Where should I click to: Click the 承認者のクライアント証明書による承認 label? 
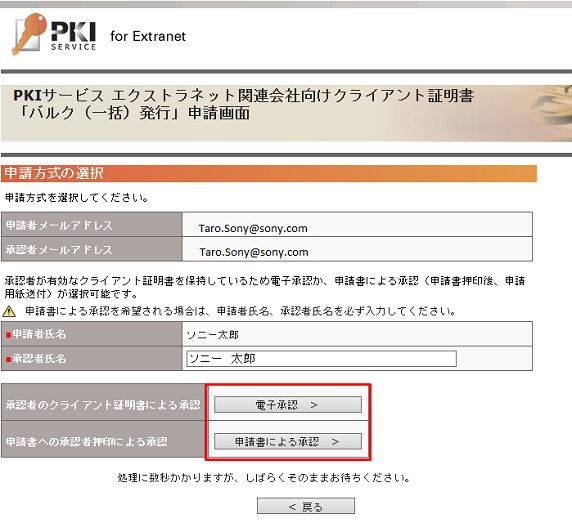(103, 404)
